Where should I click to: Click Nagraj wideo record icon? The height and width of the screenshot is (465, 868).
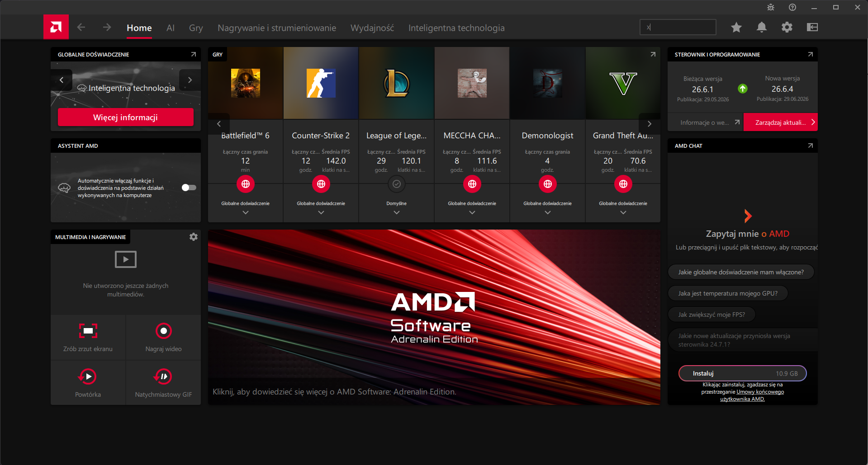pos(164,331)
